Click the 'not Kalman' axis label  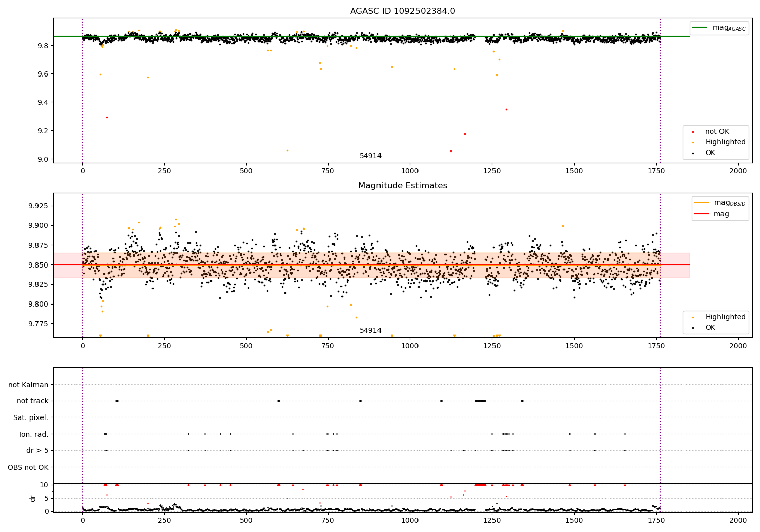tap(28, 385)
